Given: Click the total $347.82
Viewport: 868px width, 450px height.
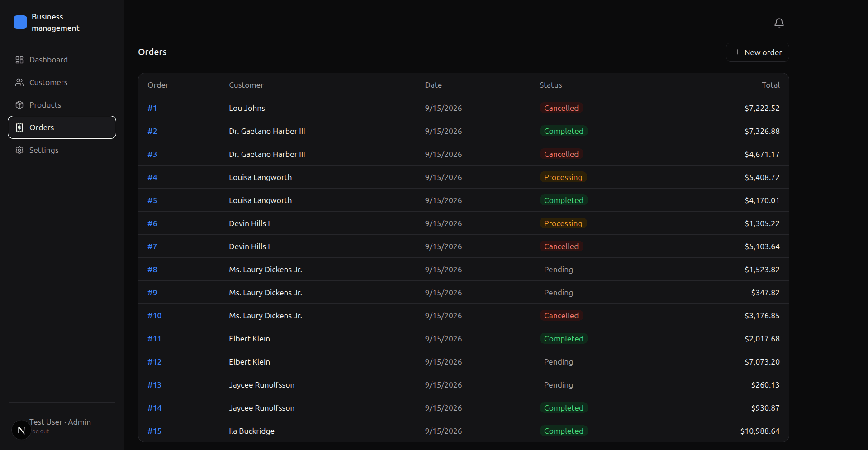Looking at the screenshot, I should (x=765, y=293).
